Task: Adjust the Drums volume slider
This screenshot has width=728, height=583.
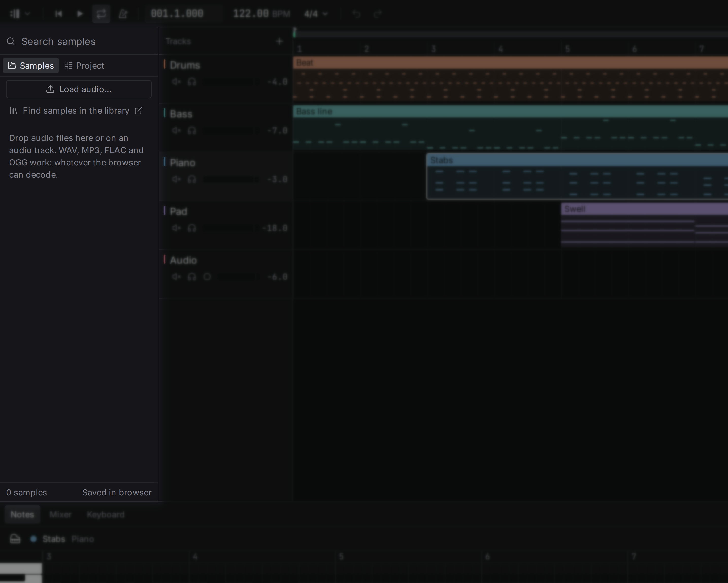Action: point(231,82)
